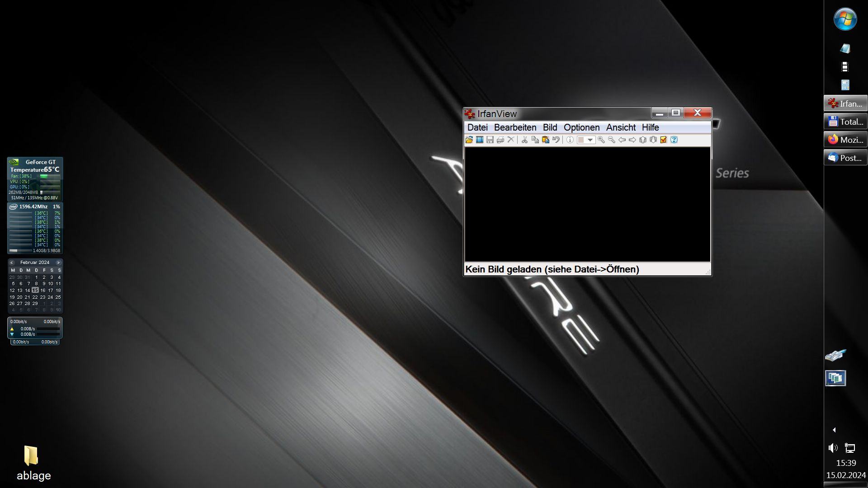Switch to the Mozi... taskbar button
This screenshot has width=868, height=488.
[845, 140]
